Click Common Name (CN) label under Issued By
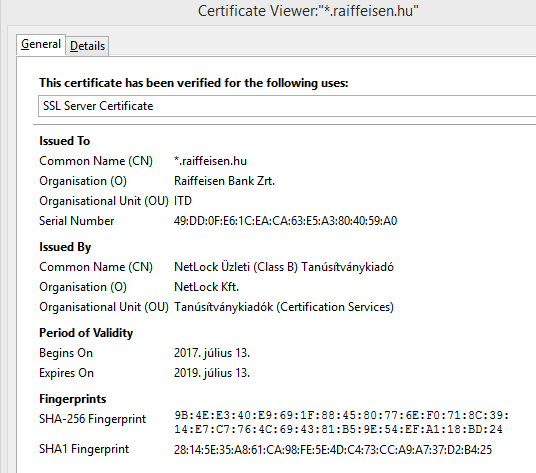Viewport: 536px width, 473px height. pyautogui.click(x=96, y=267)
